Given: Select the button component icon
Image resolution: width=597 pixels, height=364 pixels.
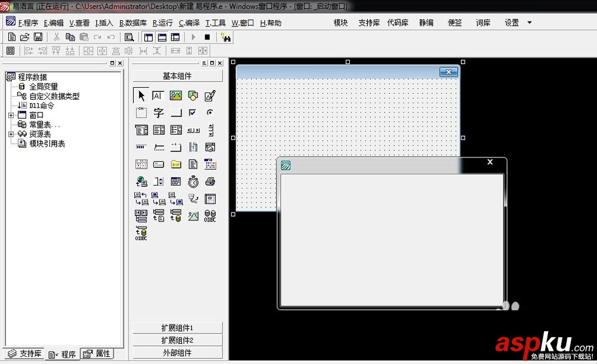Looking at the screenshot, I should click(x=176, y=113).
